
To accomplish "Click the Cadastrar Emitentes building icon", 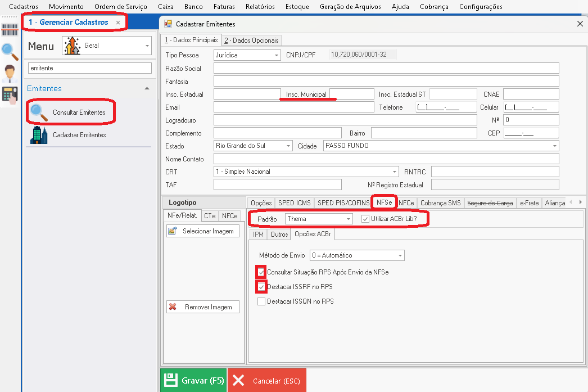I will pos(39,135).
